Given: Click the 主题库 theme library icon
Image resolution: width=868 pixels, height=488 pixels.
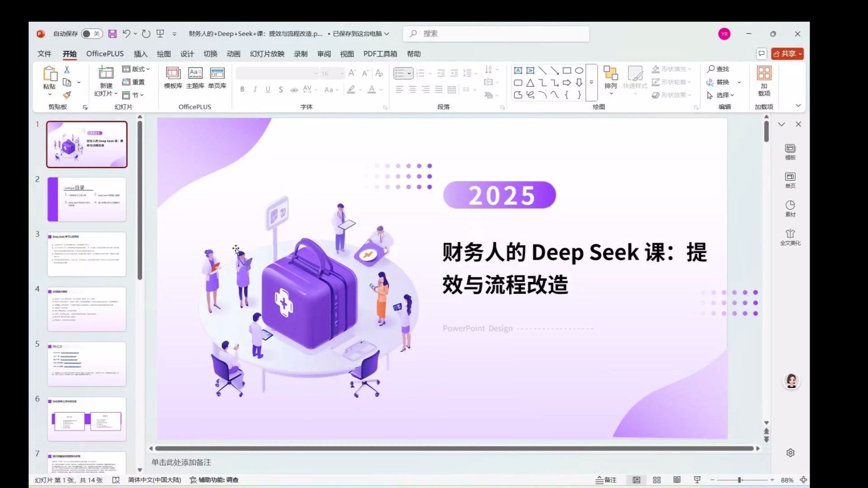Looking at the screenshot, I should pyautogui.click(x=195, y=78).
